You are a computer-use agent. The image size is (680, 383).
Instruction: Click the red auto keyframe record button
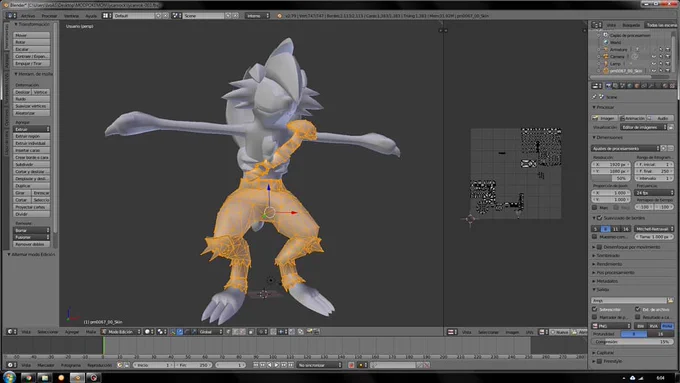[x=351, y=365]
